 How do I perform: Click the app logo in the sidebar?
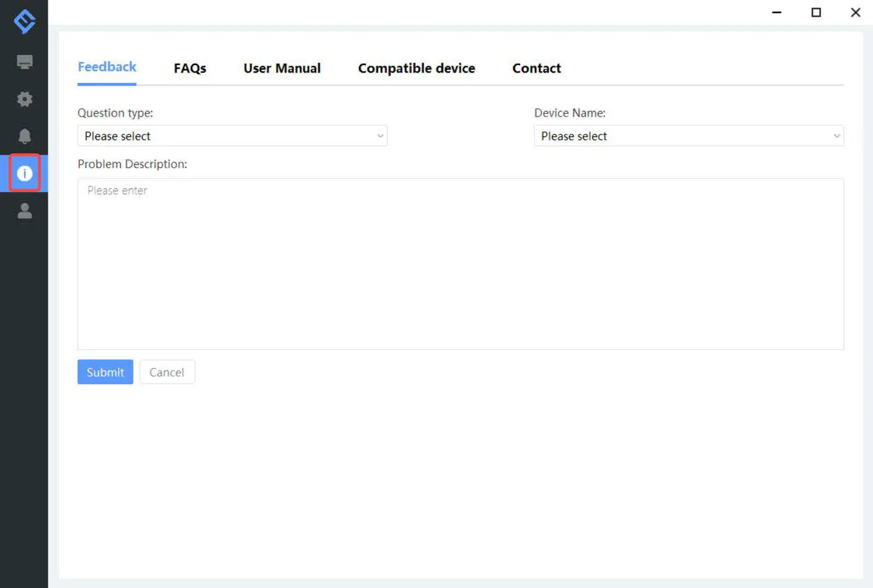24,21
